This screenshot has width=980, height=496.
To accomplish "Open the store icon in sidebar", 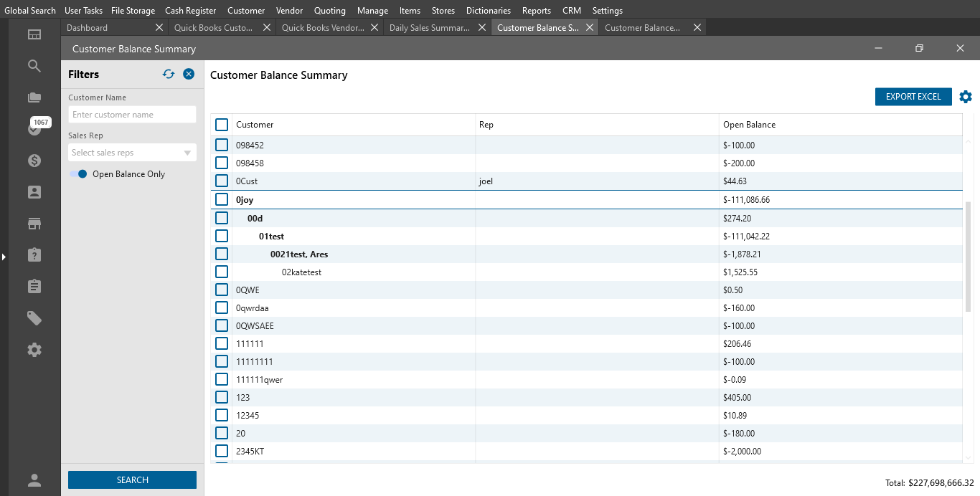I will point(34,224).
